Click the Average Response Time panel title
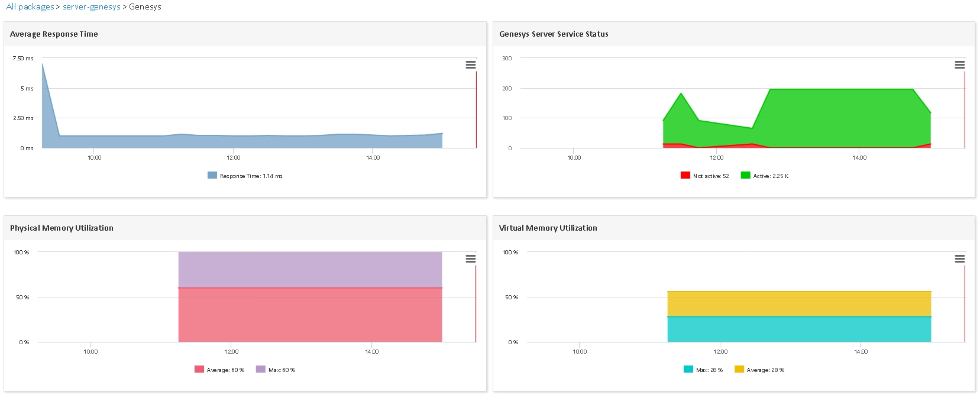980x401 pixels. click(x=54, y=34)
